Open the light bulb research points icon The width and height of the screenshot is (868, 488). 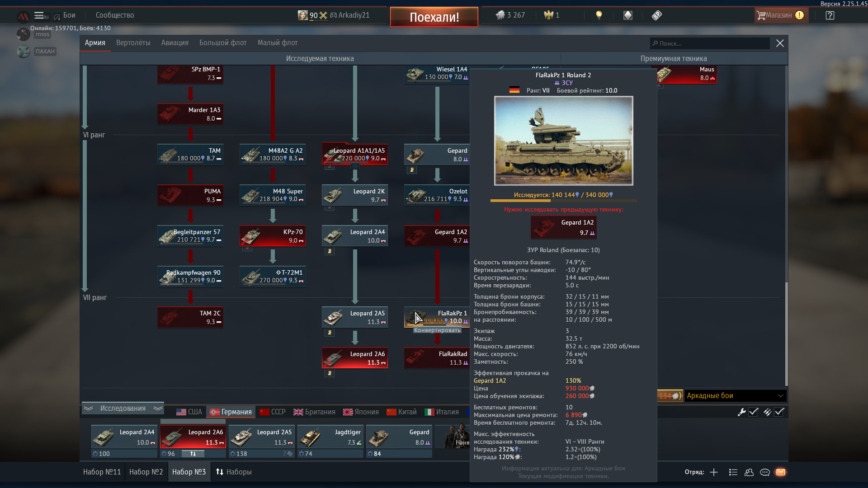click(599, 15)
